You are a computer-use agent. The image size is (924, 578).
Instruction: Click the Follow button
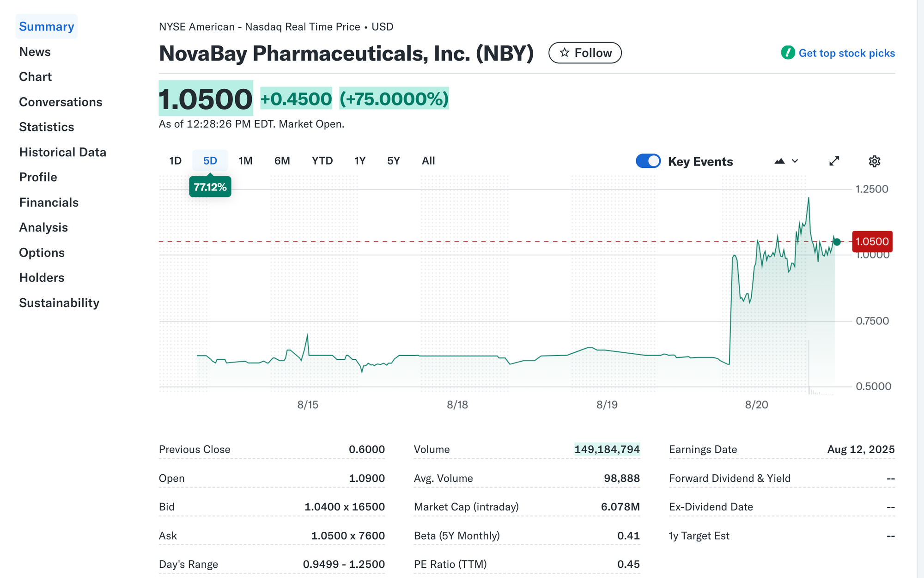(585, 53)
